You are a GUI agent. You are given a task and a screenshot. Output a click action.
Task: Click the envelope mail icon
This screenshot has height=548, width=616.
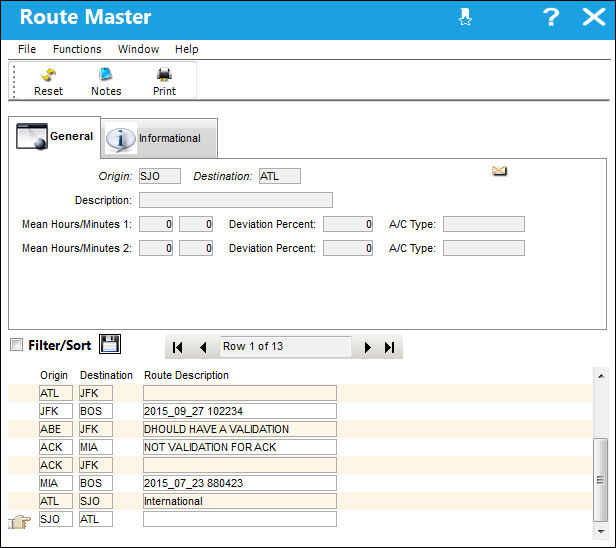tap(499, 171)
